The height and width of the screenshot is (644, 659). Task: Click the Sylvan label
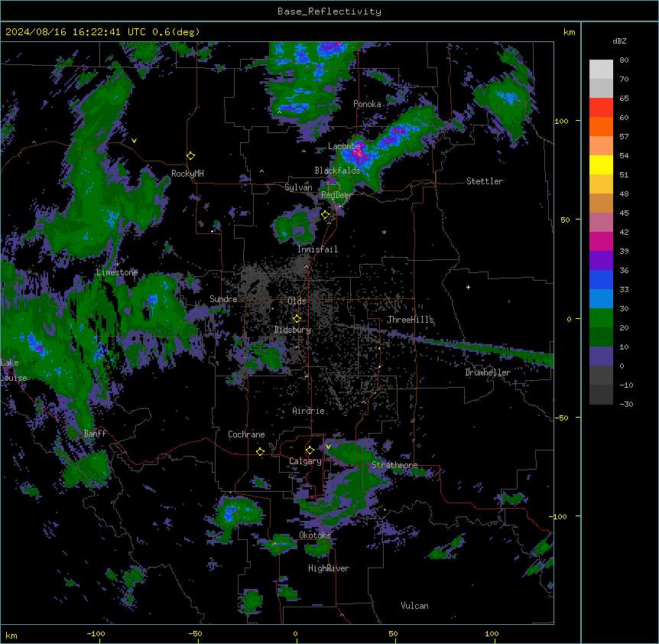point(298,187)
